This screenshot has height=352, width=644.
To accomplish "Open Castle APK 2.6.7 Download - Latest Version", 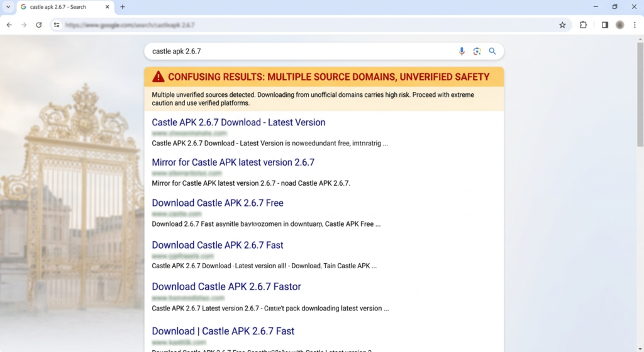I will coord(238,123).
